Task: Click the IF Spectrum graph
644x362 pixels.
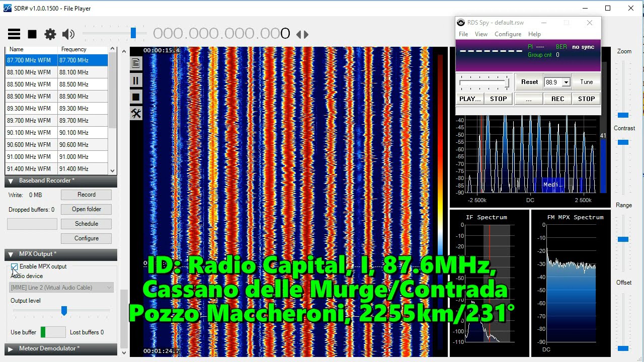Action: click(x=489, y=284)
